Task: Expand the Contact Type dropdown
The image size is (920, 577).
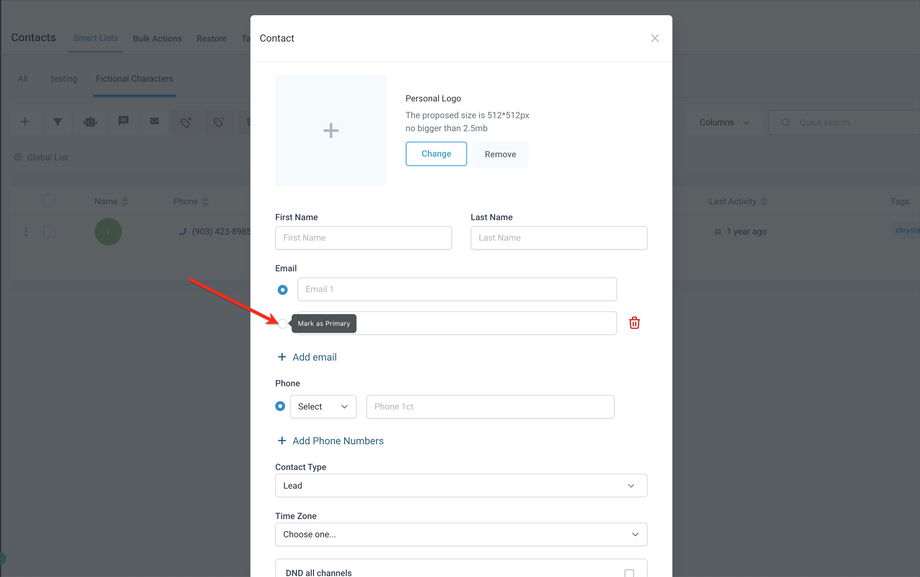Action: click(461, 486)
